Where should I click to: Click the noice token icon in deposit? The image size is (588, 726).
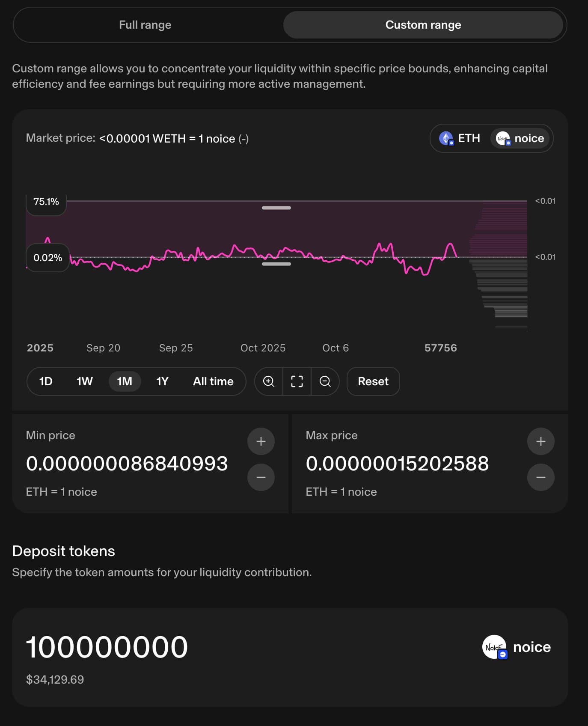tap(495, 647)
